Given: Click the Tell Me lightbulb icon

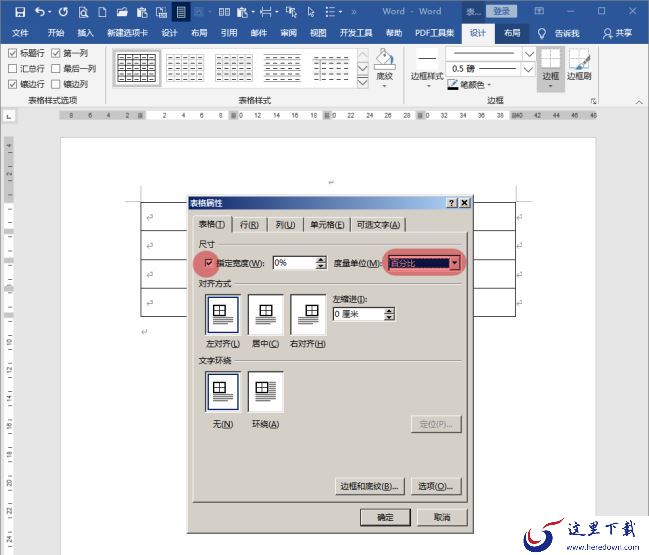Looking at the screenshot, I should (x=542, y=33).
